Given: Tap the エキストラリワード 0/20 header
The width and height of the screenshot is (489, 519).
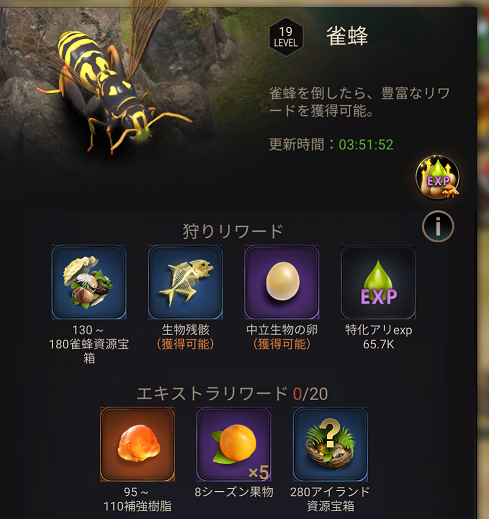Looking at the screenshot, I should [232, 394].
